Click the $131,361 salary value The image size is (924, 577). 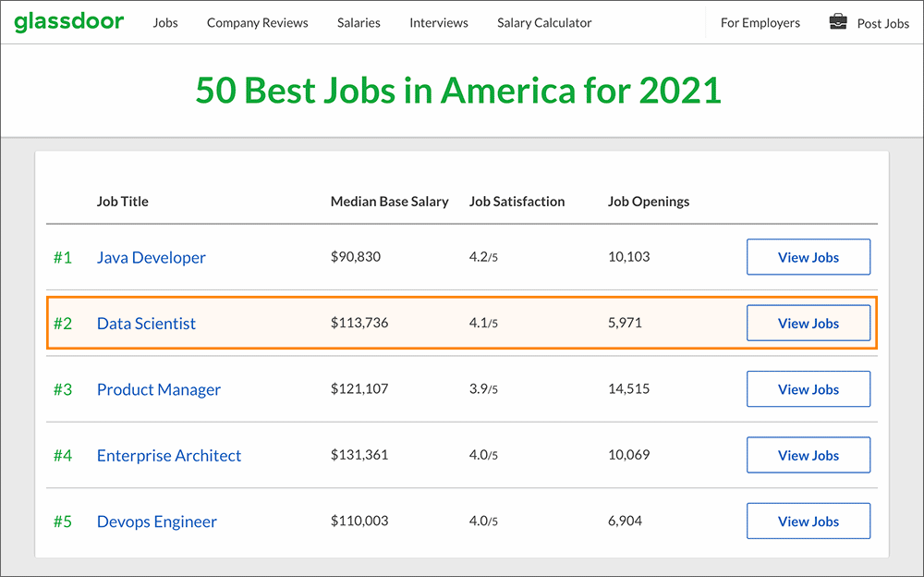(x=359, y=455)
